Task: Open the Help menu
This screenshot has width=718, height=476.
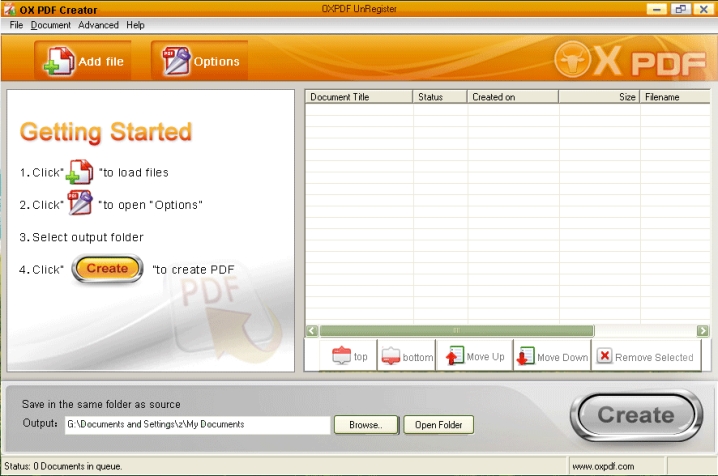Action: (x=135, y=25)
